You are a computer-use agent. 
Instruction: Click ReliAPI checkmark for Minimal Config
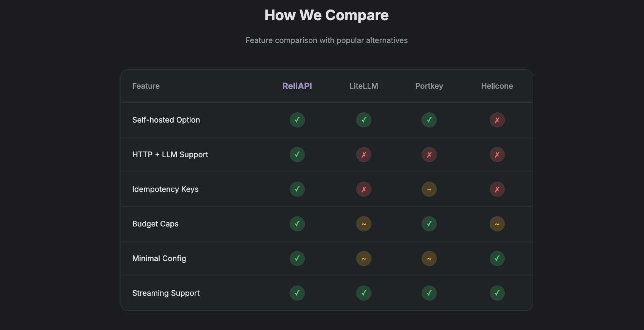[x=297, y=258]
